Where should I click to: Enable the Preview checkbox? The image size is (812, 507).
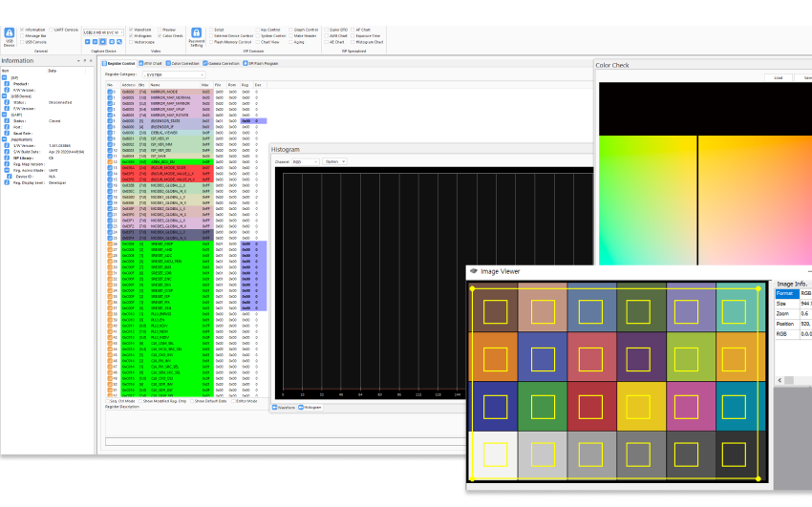pos(160,30)
